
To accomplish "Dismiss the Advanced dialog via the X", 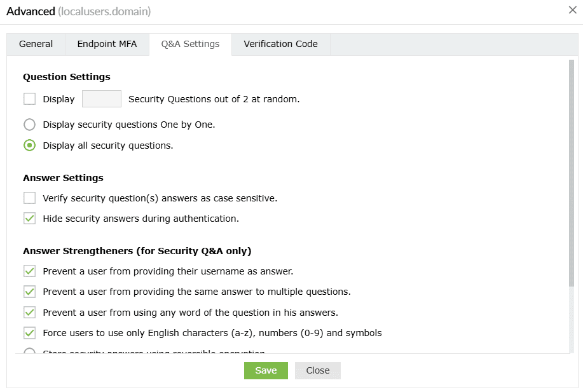I will 573,10.
